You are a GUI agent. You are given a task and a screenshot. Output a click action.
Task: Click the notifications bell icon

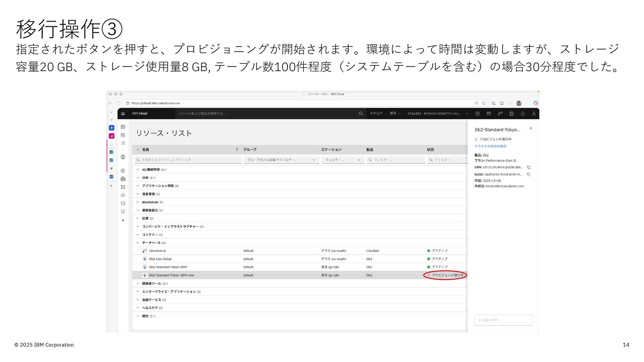tap(523, 114)
